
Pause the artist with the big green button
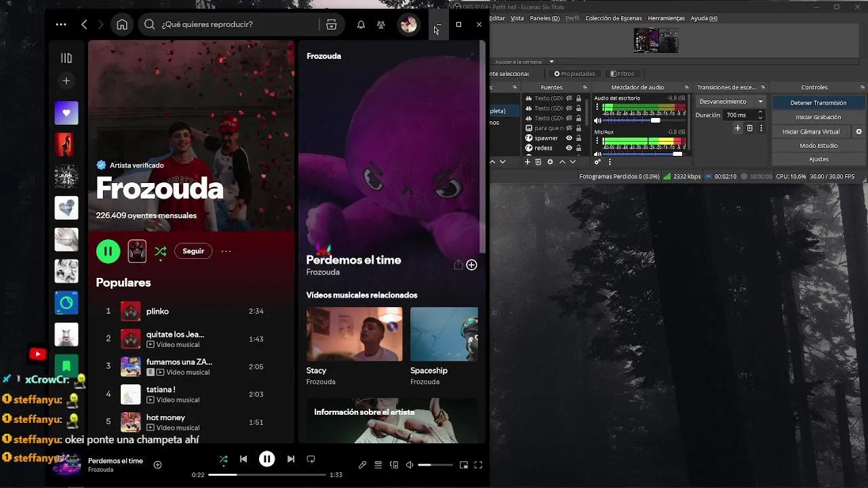(108, 251)
